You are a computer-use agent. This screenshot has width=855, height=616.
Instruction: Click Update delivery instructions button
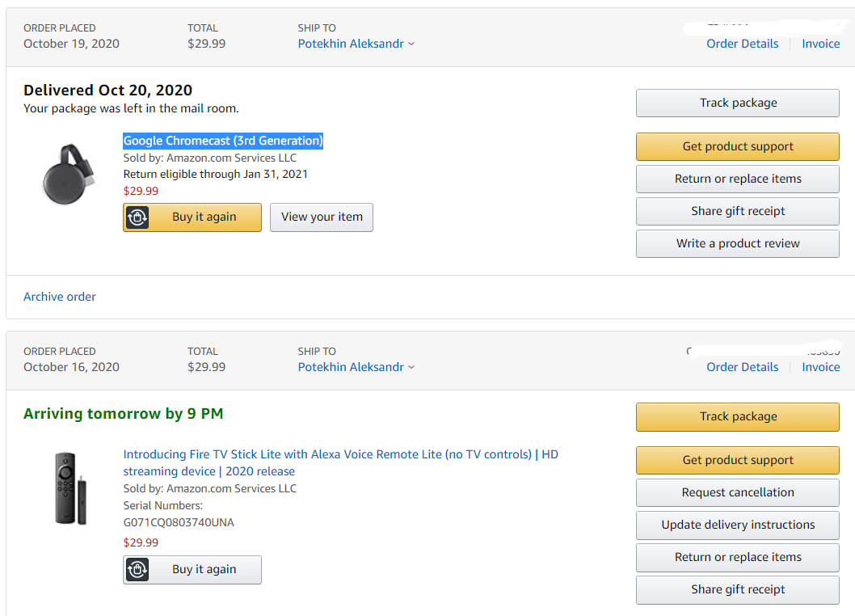(x=737, y=525)
